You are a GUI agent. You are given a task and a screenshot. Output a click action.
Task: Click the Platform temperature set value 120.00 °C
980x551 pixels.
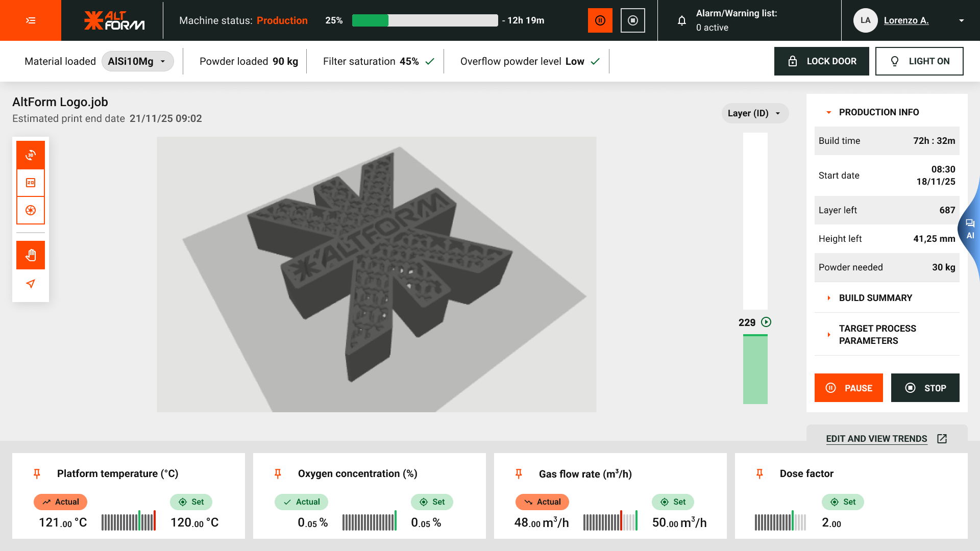[x=194, y=522]
